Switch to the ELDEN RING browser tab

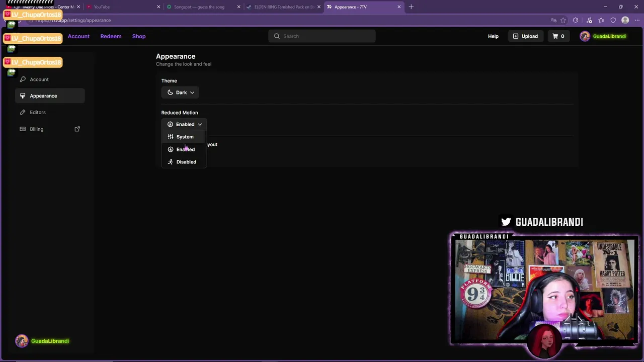(283, 7)
